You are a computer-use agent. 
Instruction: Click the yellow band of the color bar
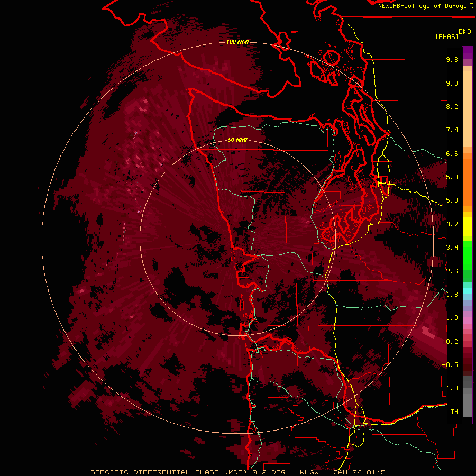coord(467,226)
